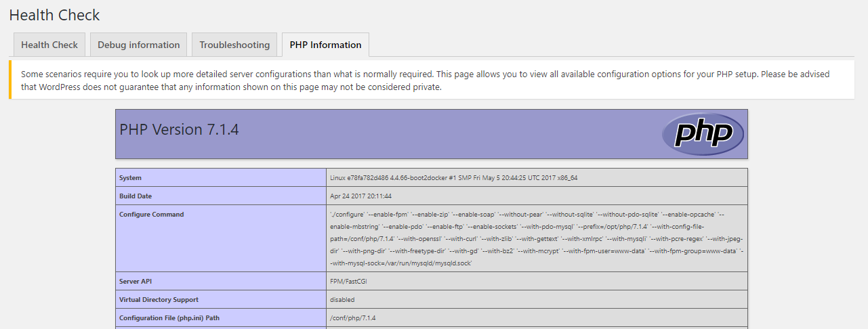868x329 pixels.
Task: Select the Configure Command label
Action: 152,215
